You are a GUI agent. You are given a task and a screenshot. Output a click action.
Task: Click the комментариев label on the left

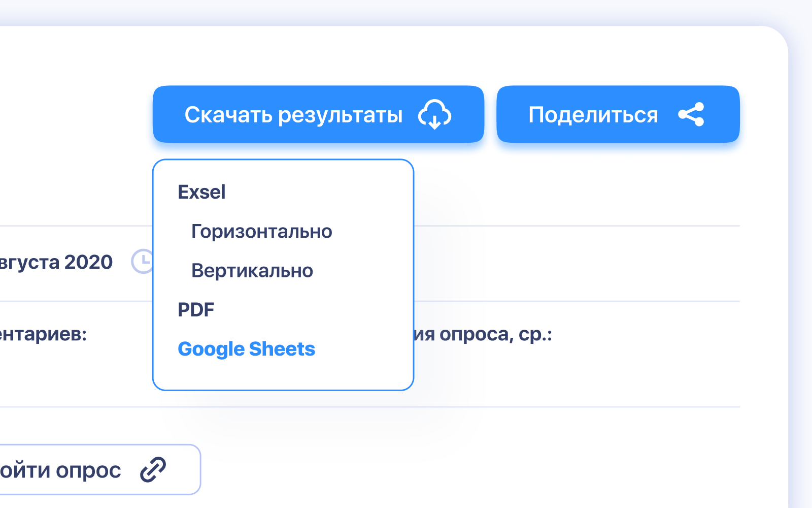point(43,334)
